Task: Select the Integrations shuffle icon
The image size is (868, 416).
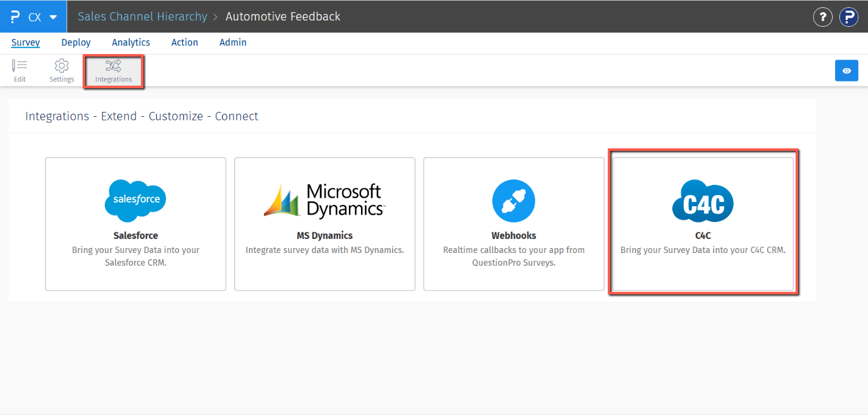Action: (113, 66)
